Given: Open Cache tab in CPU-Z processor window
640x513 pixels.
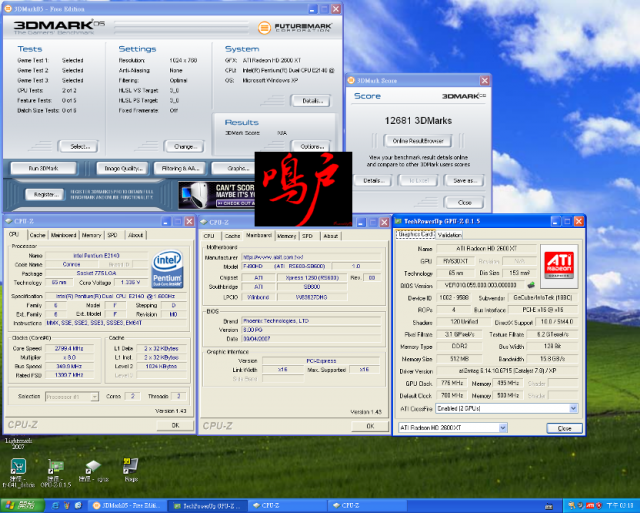Looking at the screenshot, I should (38, 235).
